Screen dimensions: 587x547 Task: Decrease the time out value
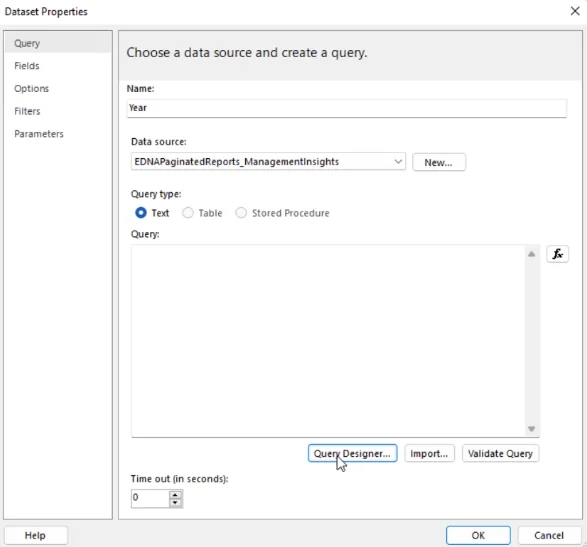(x=175, y=503)
